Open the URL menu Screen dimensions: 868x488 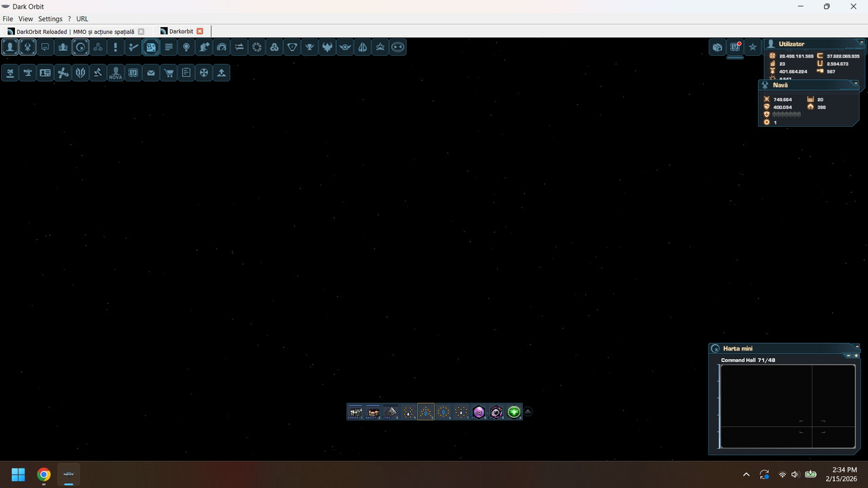tap(82, 19)
